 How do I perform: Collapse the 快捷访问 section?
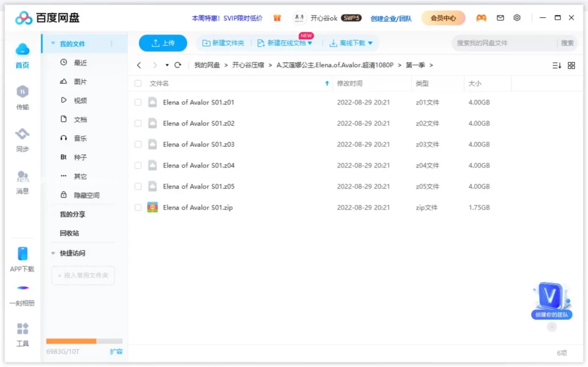point(53,253)
